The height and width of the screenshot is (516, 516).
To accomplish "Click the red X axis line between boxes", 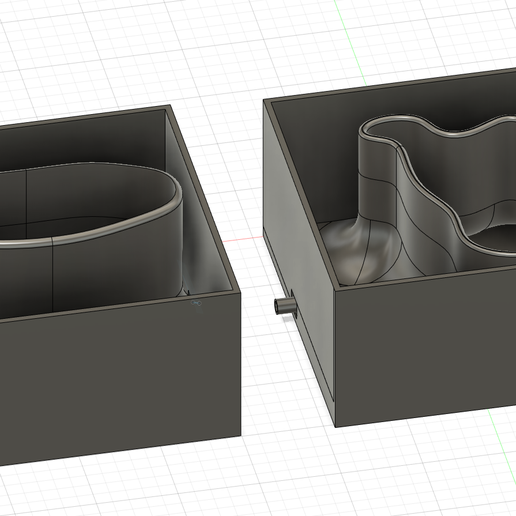I will [x=243, y=239].
